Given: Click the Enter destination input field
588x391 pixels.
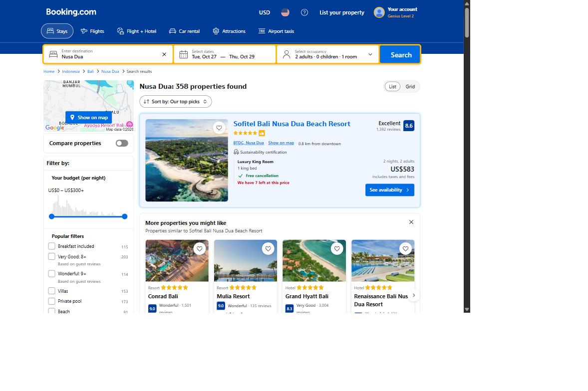Looking at the screenshot, I should click(x=108, y=55).
